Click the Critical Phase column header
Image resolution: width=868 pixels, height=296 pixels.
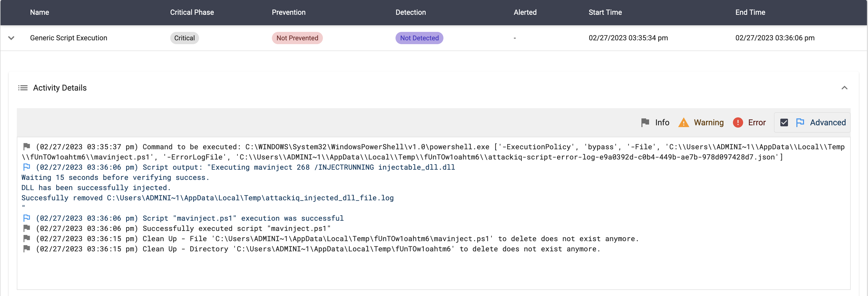coord(192,13)
